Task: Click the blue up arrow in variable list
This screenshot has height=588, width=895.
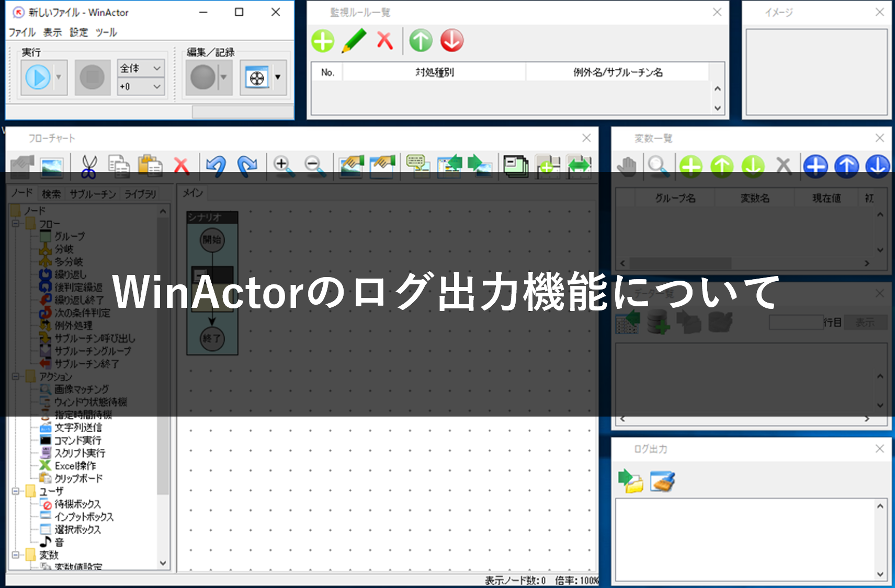Action: [847, 166]
